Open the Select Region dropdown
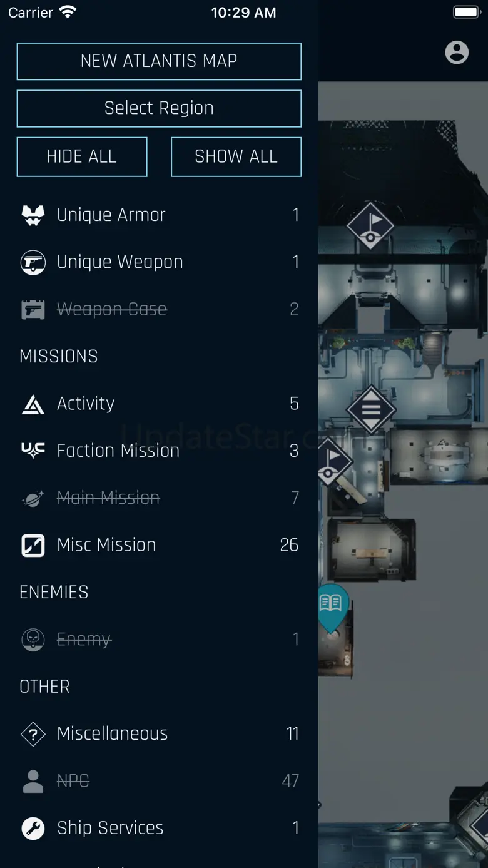The image size is (488, 868). pyautogui.click(x=159, y=108)
